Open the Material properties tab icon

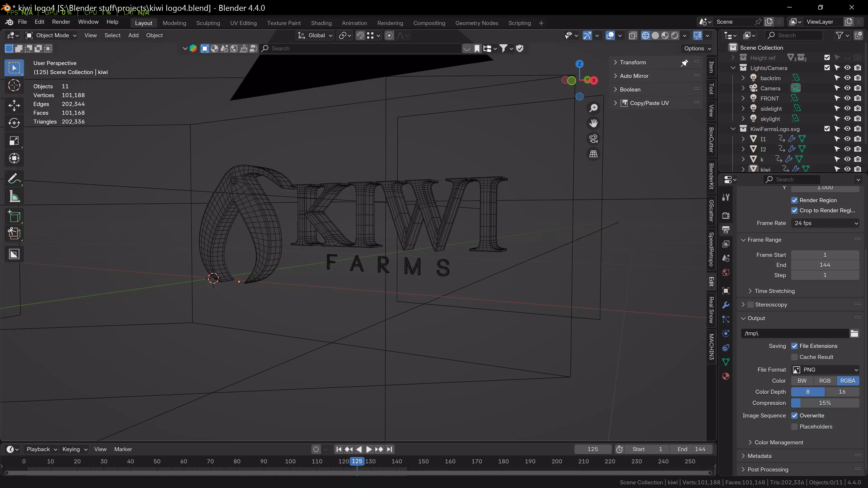pyautogui.click(x=726, y=376)
